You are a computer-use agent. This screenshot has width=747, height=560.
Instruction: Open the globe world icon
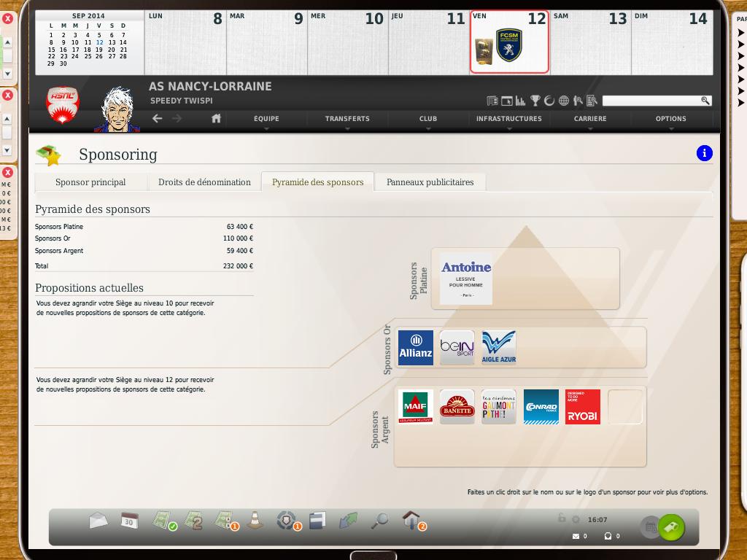click(x=564, y=101)
